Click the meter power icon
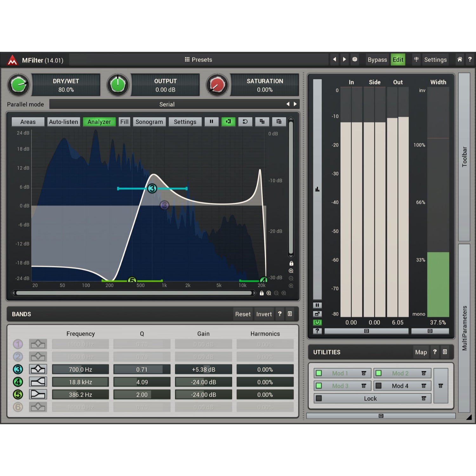Screen dimensions: 476x476 click(317, 322)
